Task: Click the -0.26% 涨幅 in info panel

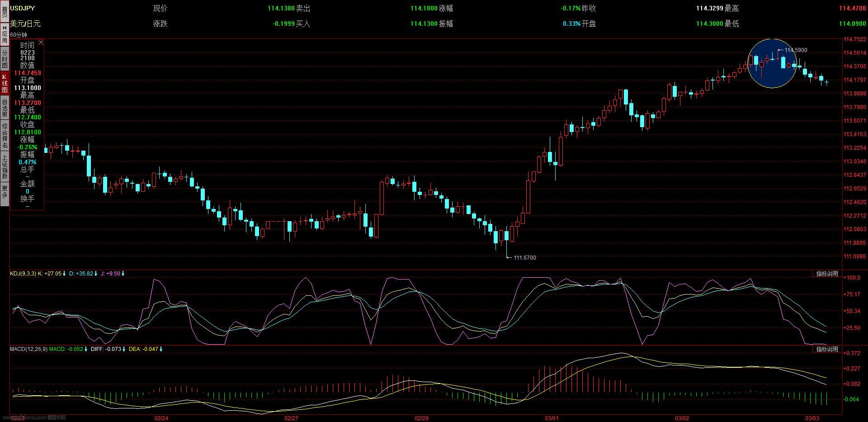Action: (27, 147)
